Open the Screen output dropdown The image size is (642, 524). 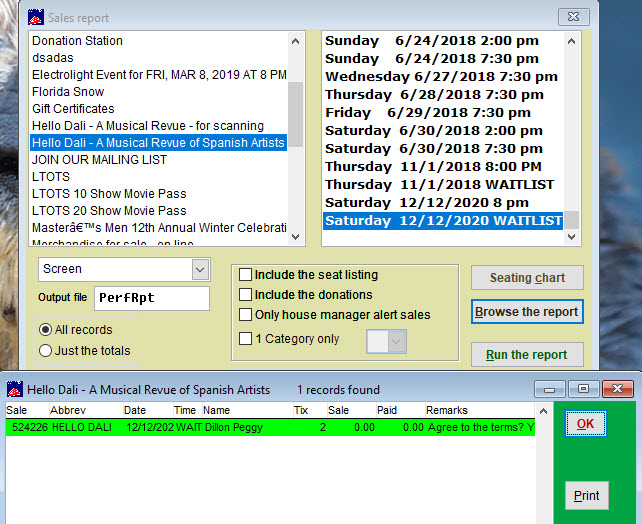click(200, 269)
